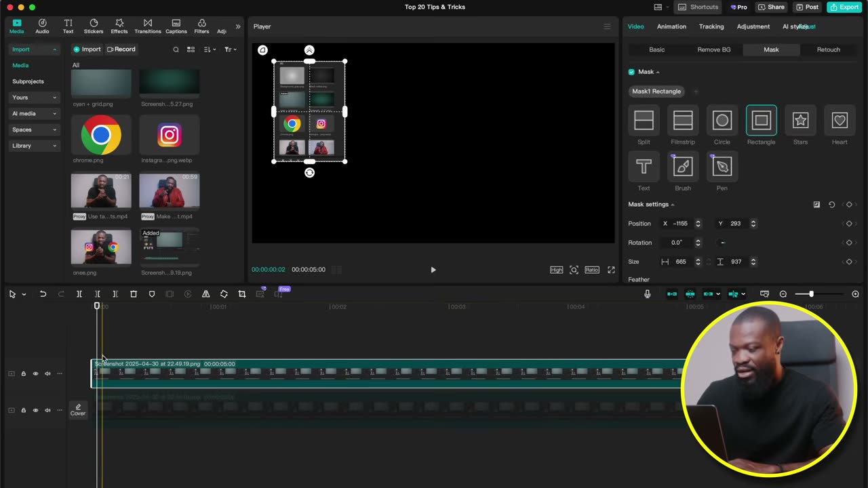Open the Cover editor on the track
This screenshot has height=488, width=868.
(78, 410)
